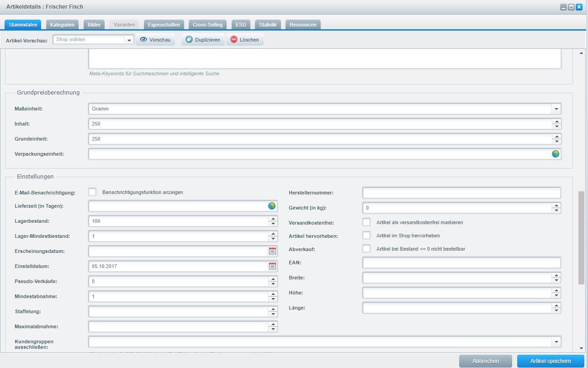Decrease Grundeinheit value with down arrow
Viewport: 588px width, 368px height.
(556, 142)
